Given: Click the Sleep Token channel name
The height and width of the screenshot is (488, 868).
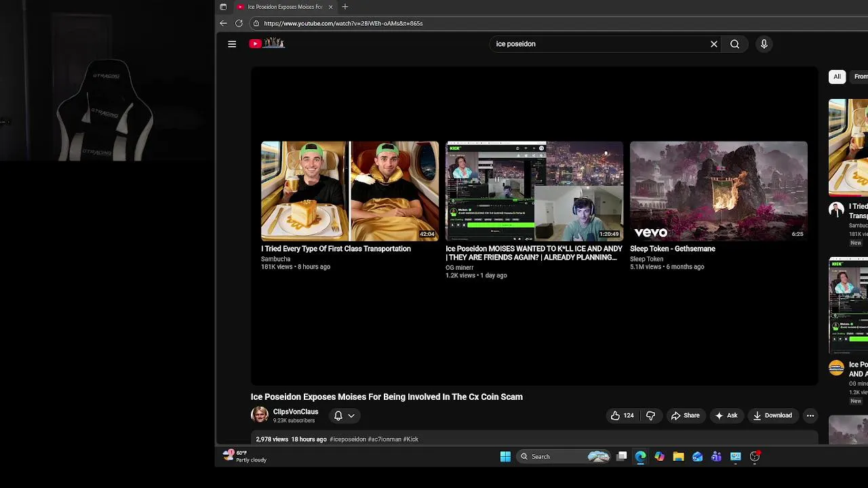Looking at the screenshot, I should pos(646,259).
